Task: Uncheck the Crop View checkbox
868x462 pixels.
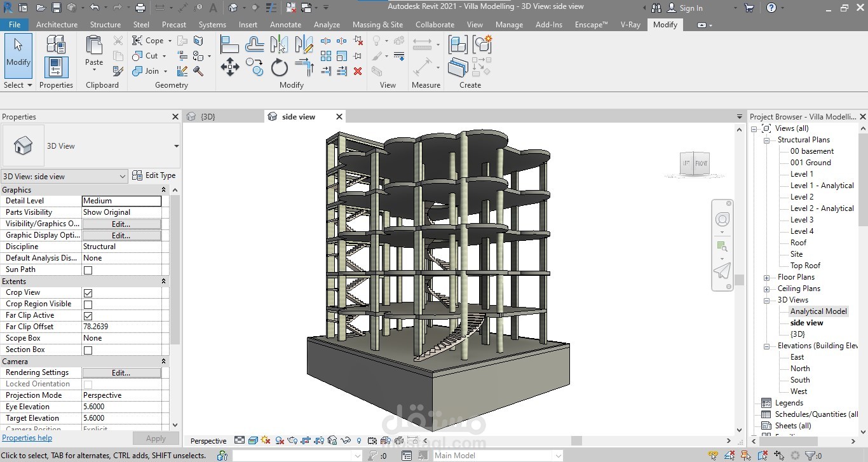Action: (88, 292)
